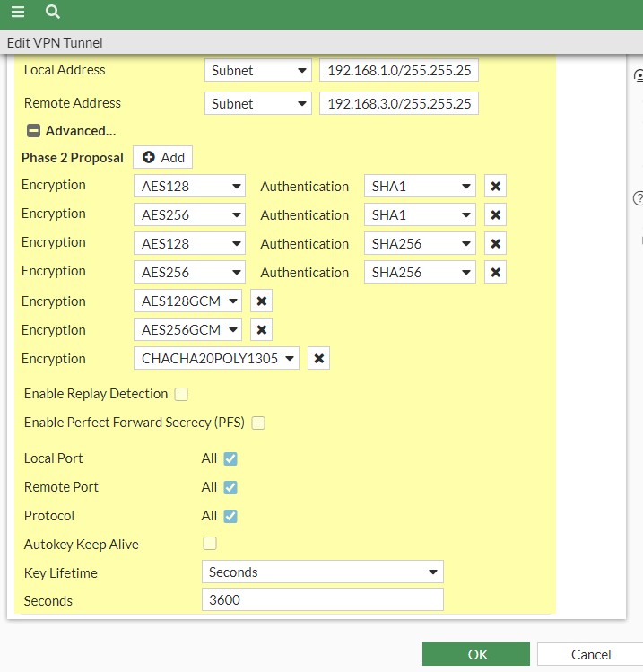Screen dimensions: 643x672
Task: Click OK to save the tunnel
Action: 476,654
